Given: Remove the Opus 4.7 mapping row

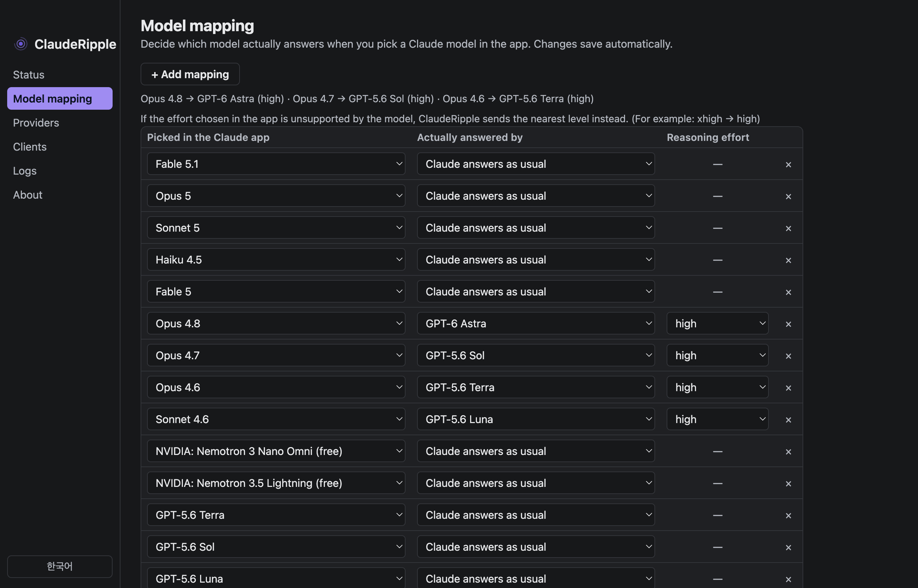Looking at the screenshot, I should (x=788, y=355).
